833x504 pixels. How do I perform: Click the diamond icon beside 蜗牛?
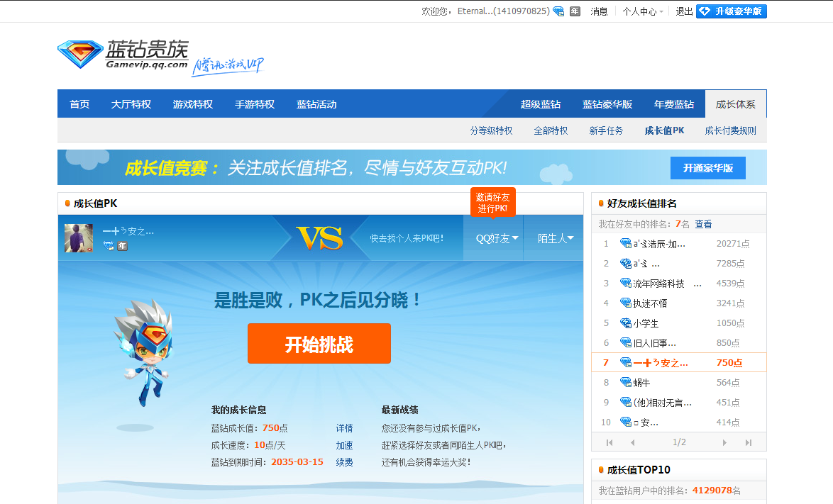click(x=626, y=382)
